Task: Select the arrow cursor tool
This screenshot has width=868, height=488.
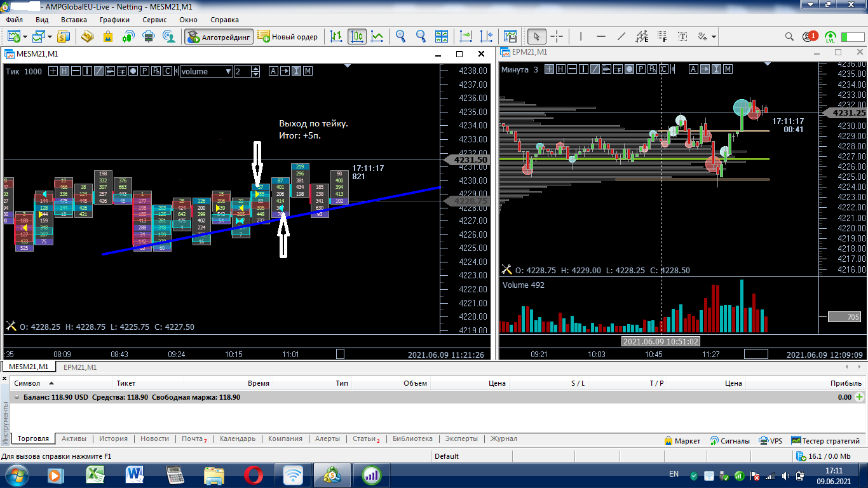Action: click(x=537, y=36)
